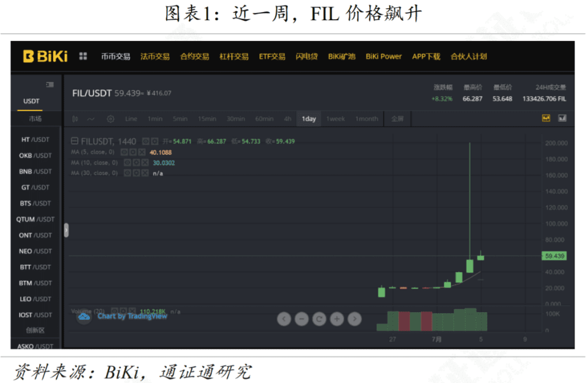
Task: Switch to the depth chart view icon
Action: coord(562,118)
